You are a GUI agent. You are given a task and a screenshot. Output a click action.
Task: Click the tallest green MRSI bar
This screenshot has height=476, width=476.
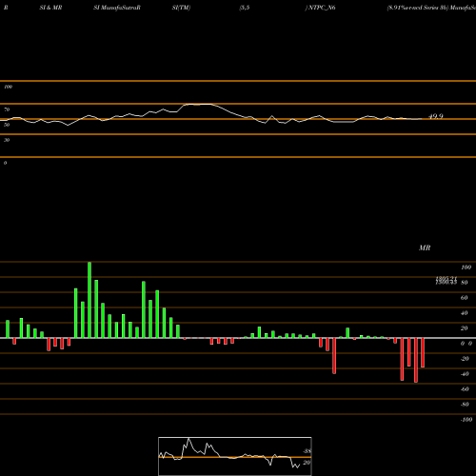[x=89, y=300]
